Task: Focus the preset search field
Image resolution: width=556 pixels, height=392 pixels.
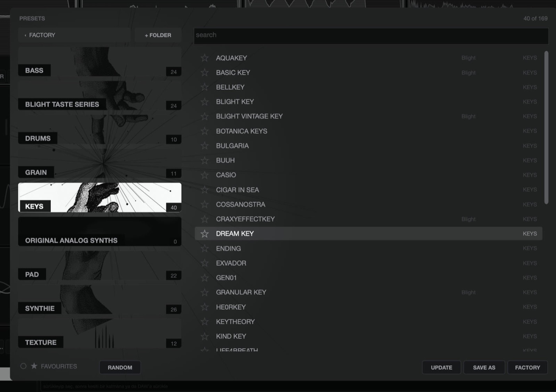Action: (371, 35)
